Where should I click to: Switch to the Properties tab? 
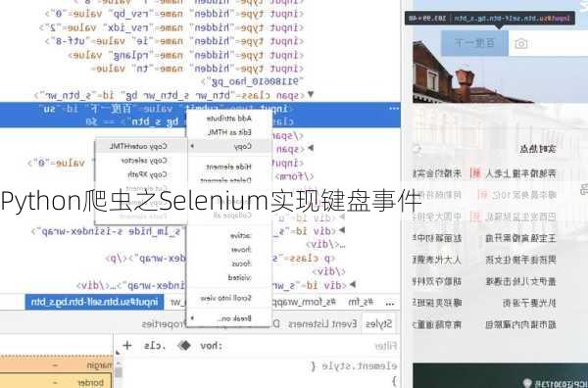(x=165, y=324)
